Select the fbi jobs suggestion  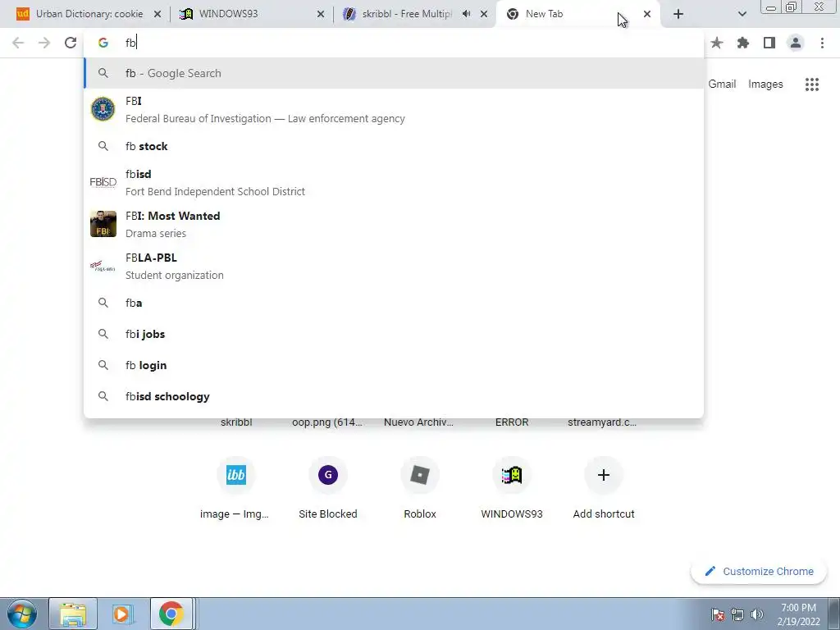(394, 334)
